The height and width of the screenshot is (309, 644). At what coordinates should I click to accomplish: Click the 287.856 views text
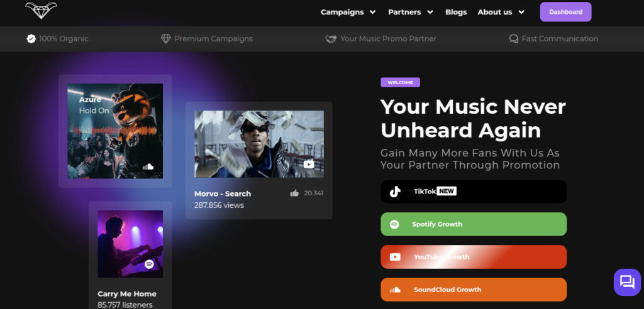pos(219,205)
